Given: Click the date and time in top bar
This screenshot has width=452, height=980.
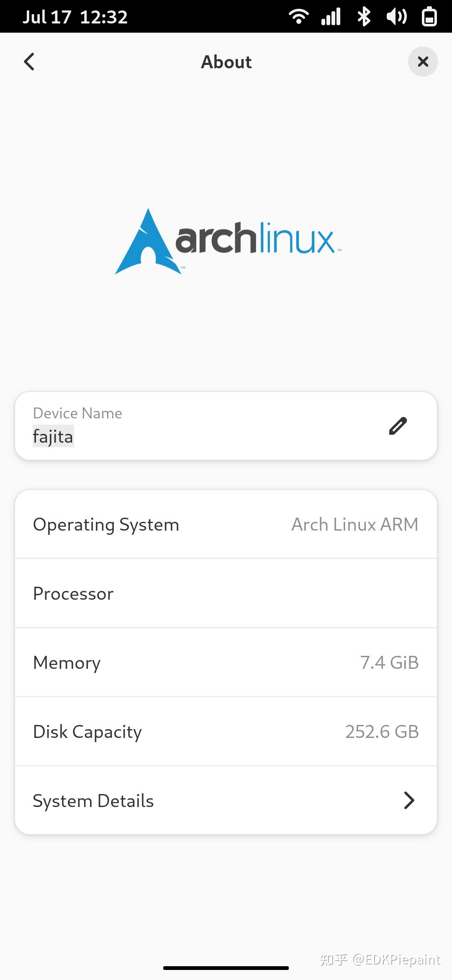Looking at the screenshot, I should click(75, 17).
